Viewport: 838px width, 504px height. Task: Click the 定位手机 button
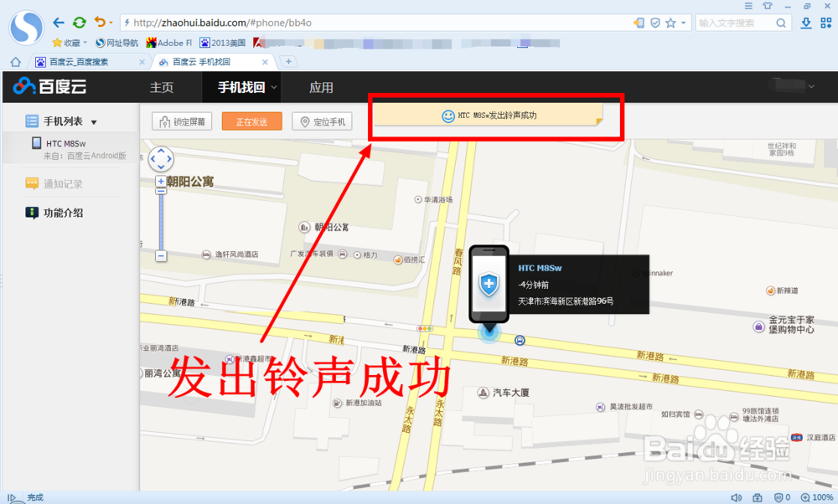322,121
